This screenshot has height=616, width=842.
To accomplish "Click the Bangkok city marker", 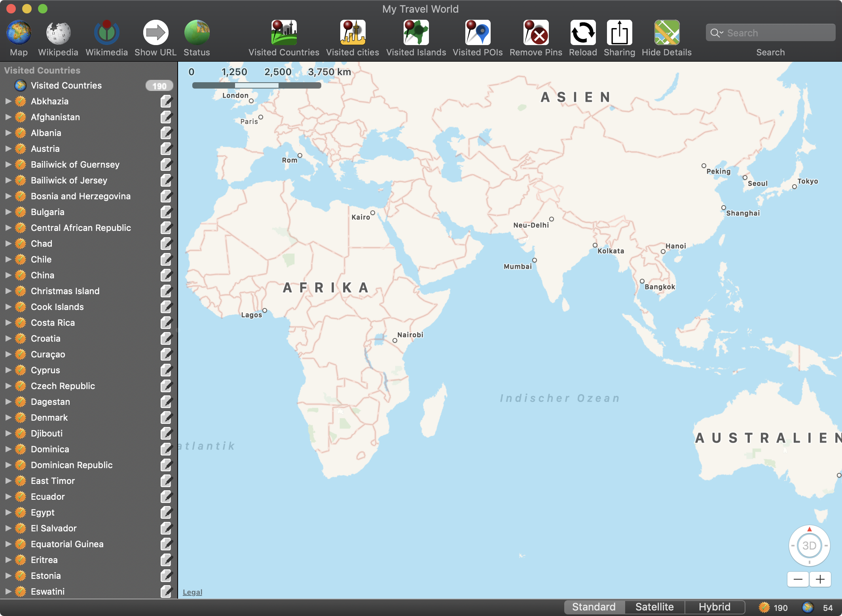I will click(642, 281).
